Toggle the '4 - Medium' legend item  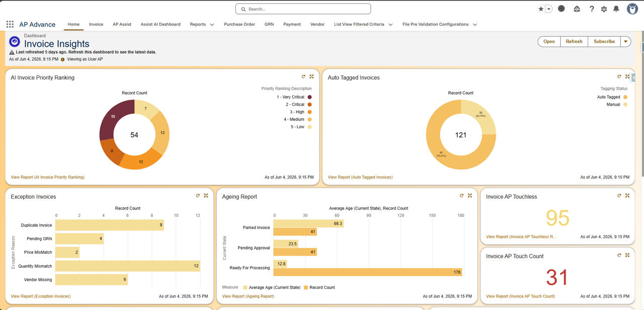tap(298, 120)
